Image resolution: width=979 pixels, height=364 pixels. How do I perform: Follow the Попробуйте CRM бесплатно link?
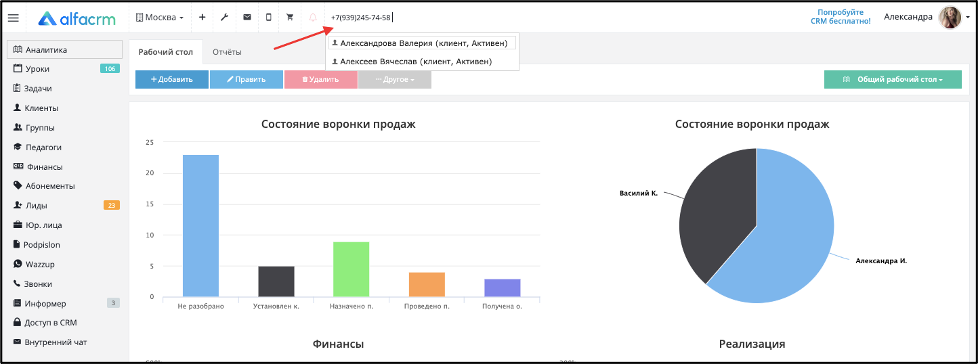840,17
